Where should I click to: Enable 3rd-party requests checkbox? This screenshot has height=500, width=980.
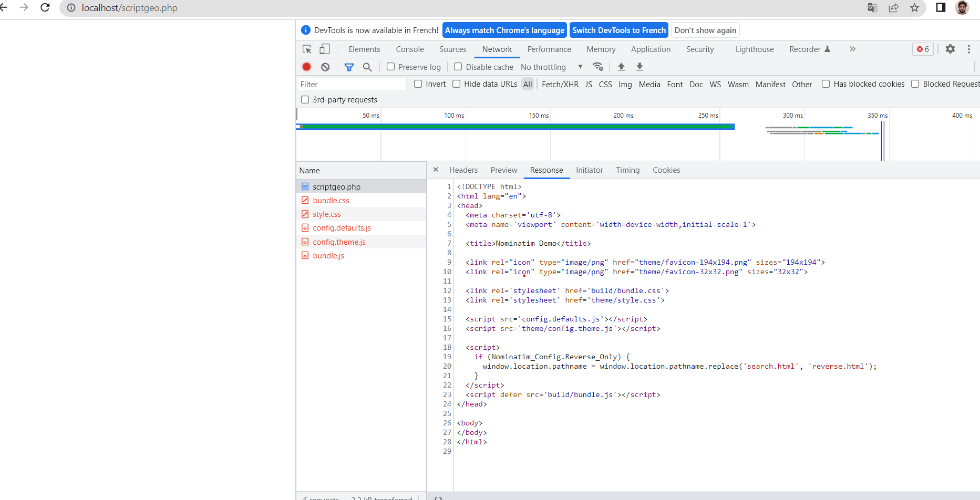305,99
